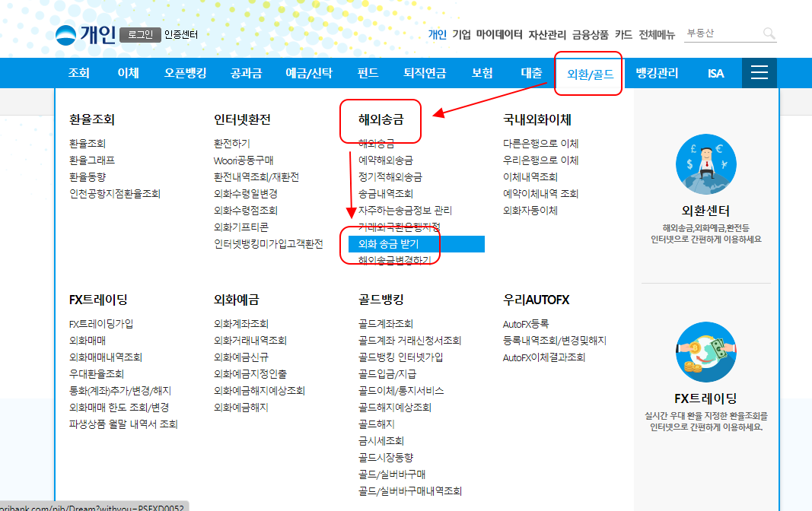Open 마이데이터 in the top menu
The height and width of the screenshot is (511, 812).
(x=499, y=35)
